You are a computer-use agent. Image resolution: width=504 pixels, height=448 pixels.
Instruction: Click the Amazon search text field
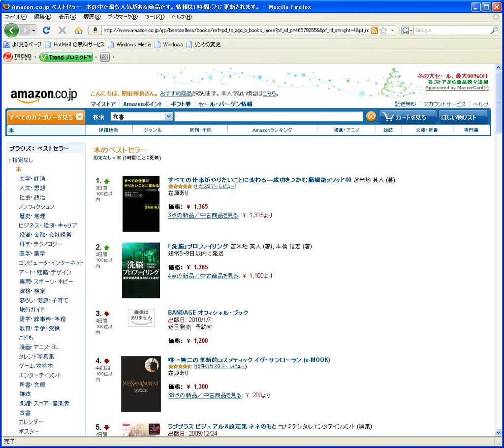pyautogui.click(x=269, y=116)
